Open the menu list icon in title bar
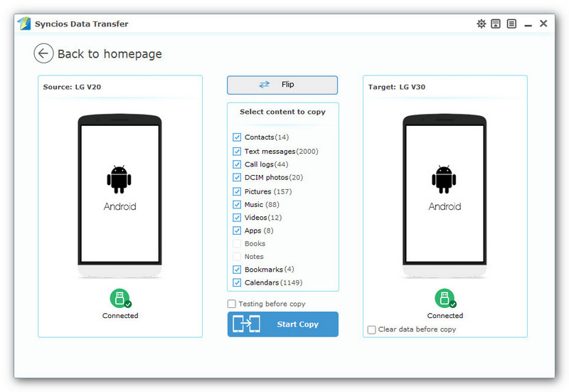The image size is (569, 392). [x=511, y=24]
